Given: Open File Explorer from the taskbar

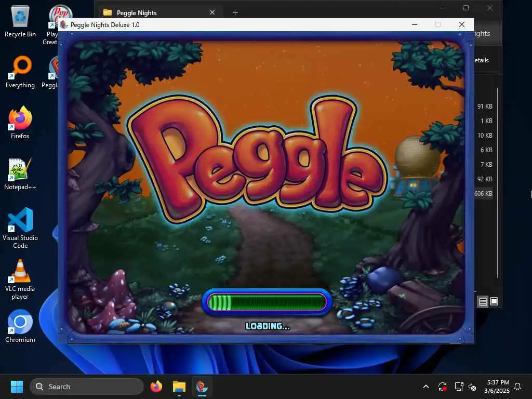Looking at the screenshot, I should 179,387.
